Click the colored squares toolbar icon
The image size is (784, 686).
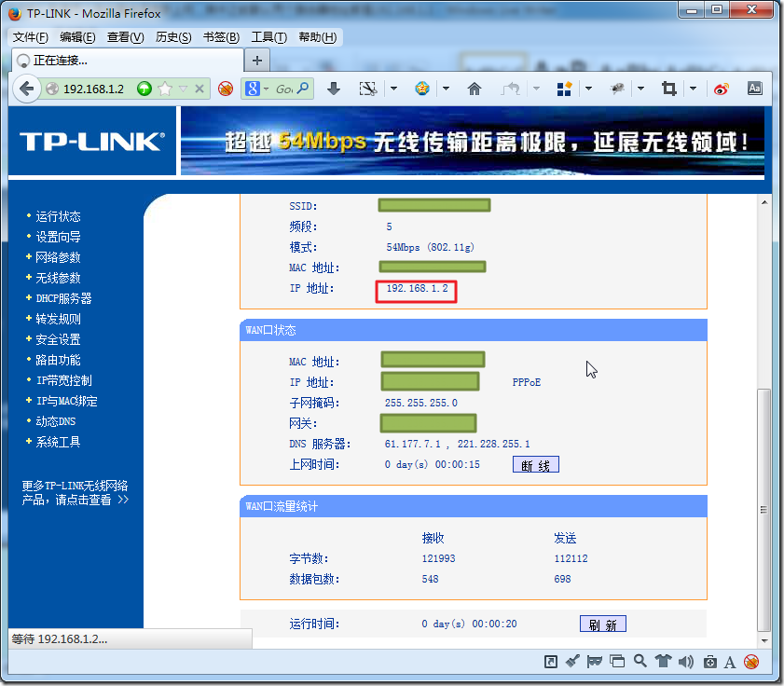point(564,89)
